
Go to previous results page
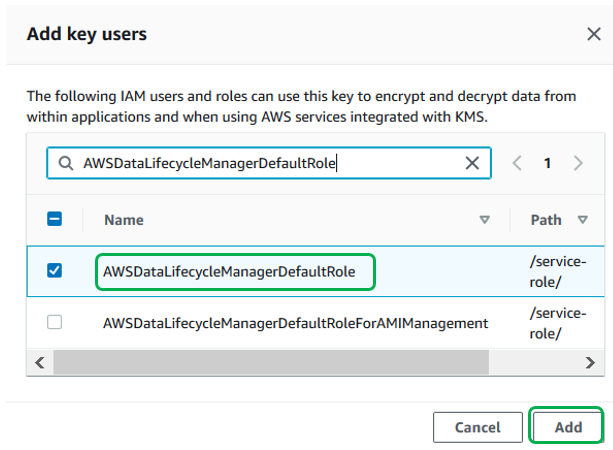click(x=517, y=163)
